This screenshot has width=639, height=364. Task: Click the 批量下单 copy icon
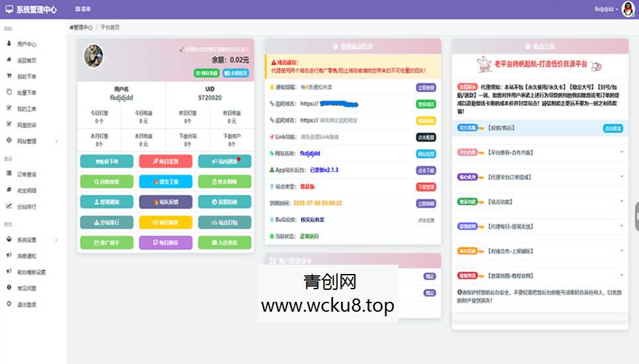9,92
